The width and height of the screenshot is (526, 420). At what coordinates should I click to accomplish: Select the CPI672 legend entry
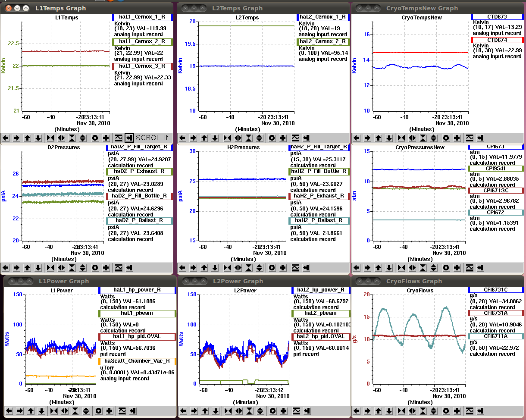point(496,213)
